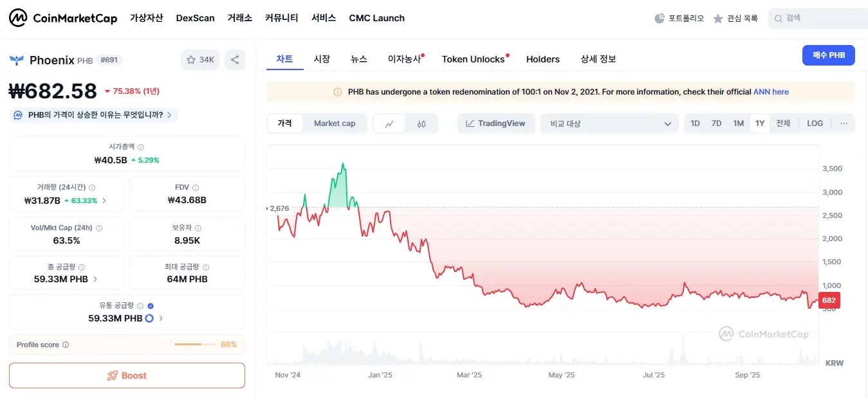Click the info icon beside 시가총액
868x398 pixels.
click(x=142, y=147)
